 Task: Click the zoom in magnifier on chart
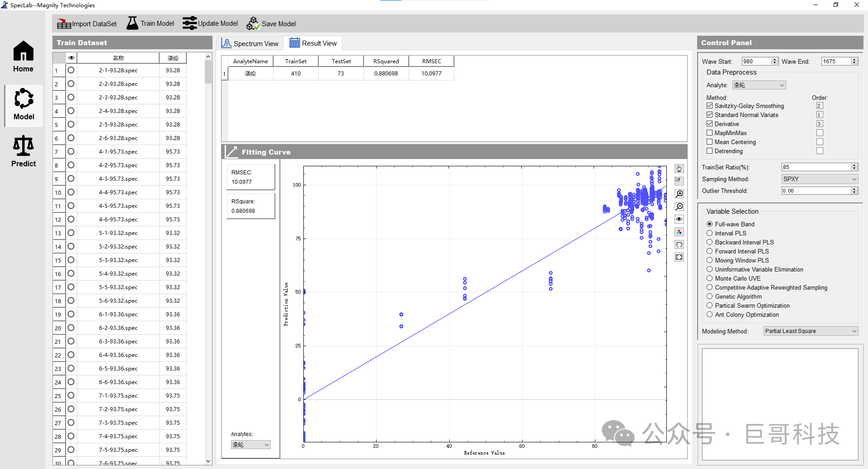click(679, 194)
